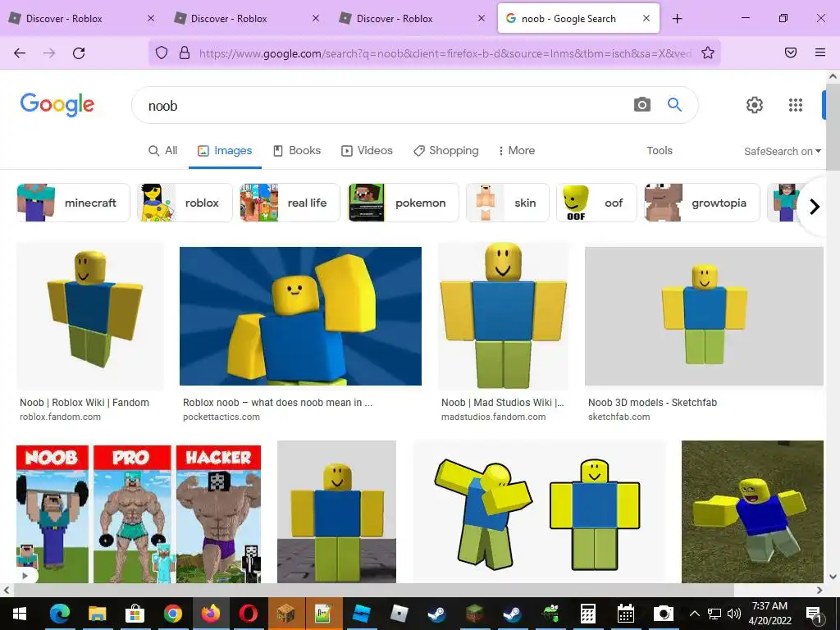Open the Google apps grid
The height and width of the screenshot is (630, 840).
point(796,105)
